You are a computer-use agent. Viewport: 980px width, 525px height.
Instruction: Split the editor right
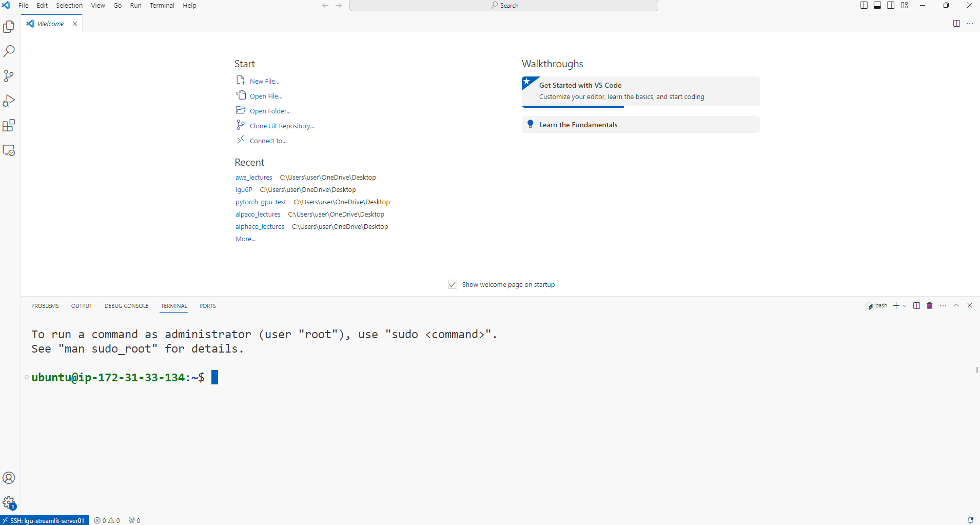(x=956, y=24)
